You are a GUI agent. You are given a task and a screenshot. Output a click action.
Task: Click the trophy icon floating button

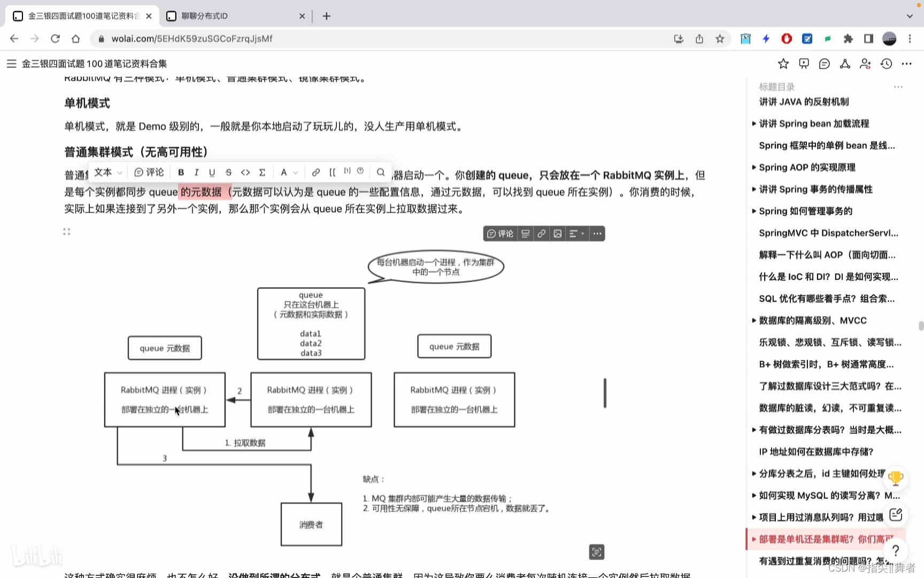896,477
